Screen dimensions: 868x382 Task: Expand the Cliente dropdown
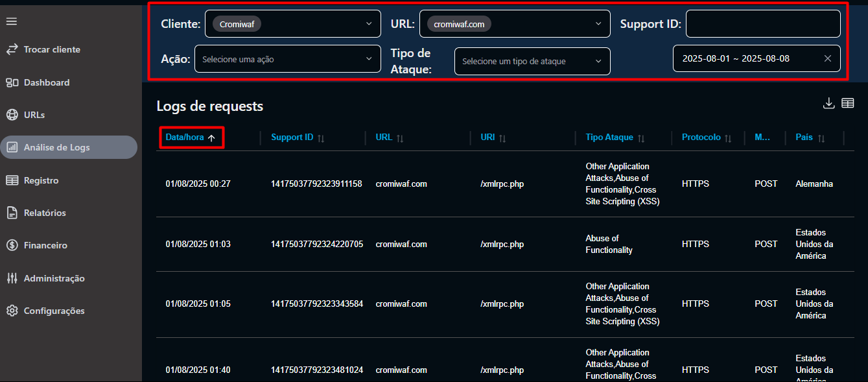[369, 24]
